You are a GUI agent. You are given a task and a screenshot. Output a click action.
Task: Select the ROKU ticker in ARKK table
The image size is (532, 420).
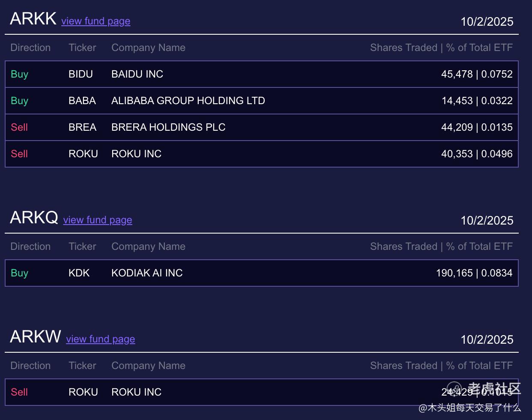click(83, 154)
